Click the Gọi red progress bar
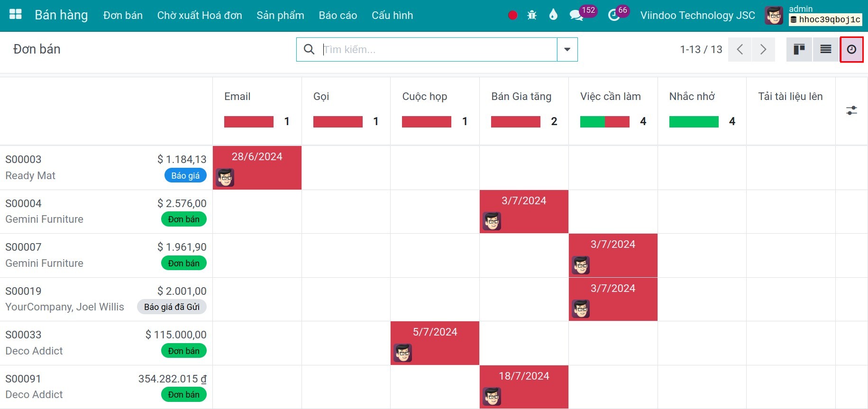868x409 pixels. pyautogui.click(x=338, y=122)
